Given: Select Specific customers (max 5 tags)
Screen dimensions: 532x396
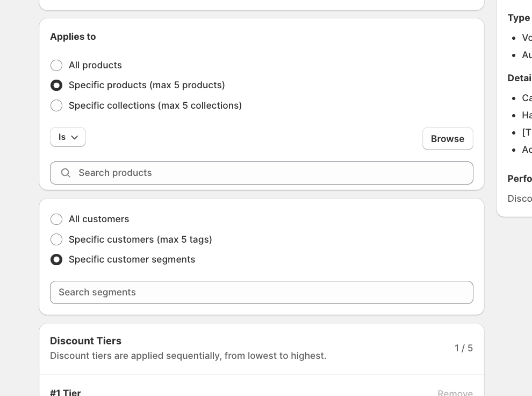Looking at the screenshot, I should click(x=56, y=239).
